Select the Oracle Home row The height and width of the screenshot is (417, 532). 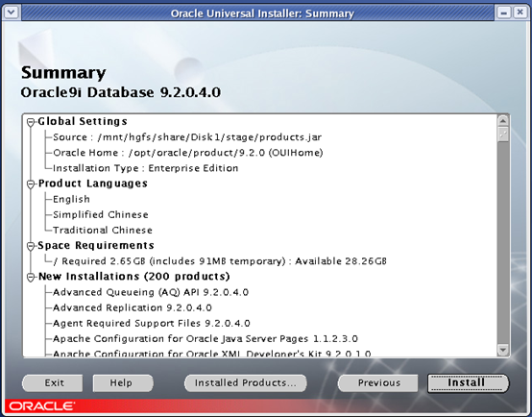[188, 153]
